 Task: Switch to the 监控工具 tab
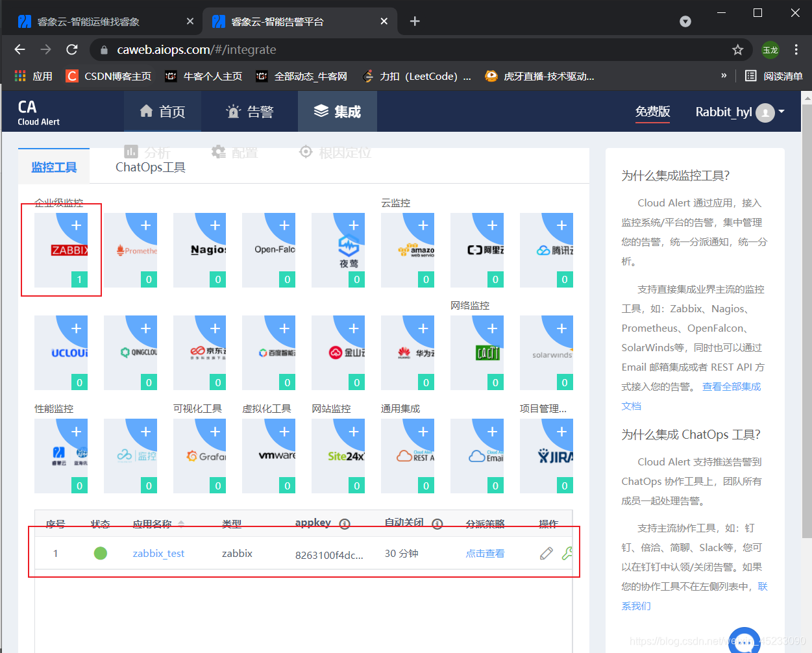(x=54, y=167)
